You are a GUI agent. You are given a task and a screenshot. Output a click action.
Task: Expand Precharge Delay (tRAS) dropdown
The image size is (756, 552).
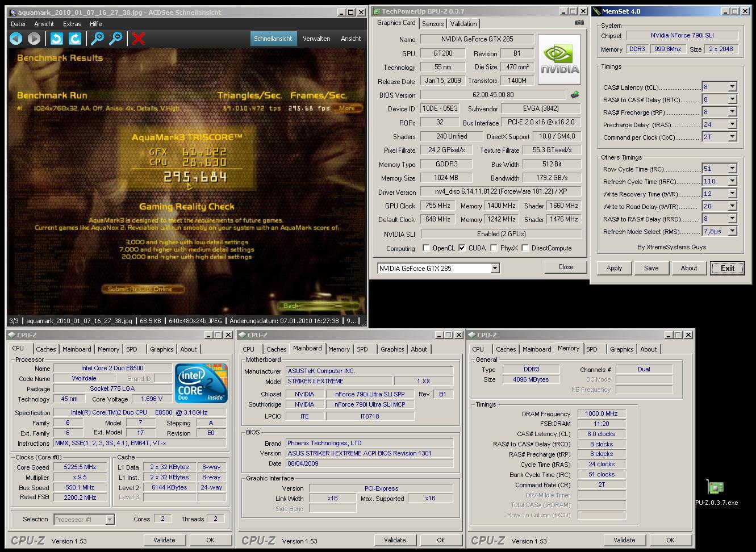click(x=732, y=124)
